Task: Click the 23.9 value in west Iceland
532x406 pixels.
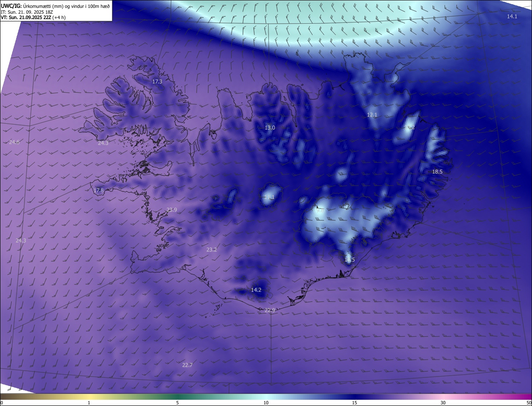Action: [x=172, y=210]
